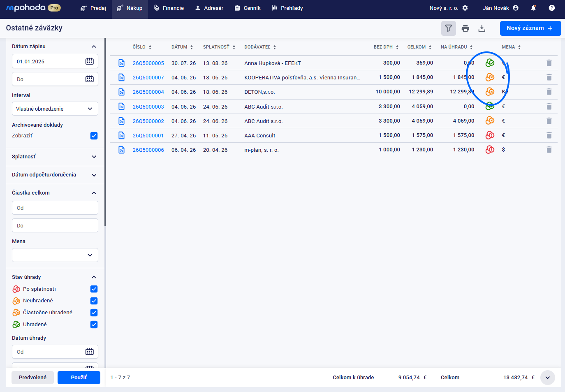
Task: Open the help question mark
Action: coord(552,8)
